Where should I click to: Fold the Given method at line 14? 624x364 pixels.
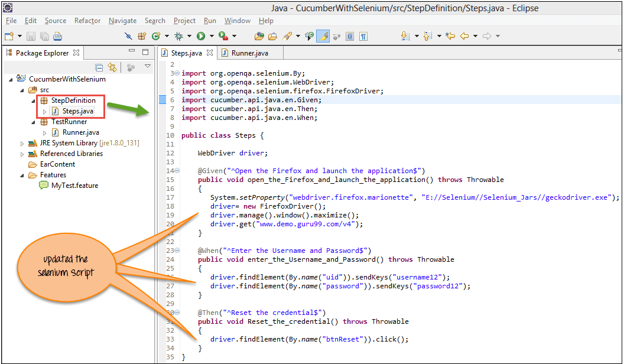coord(177,171)
